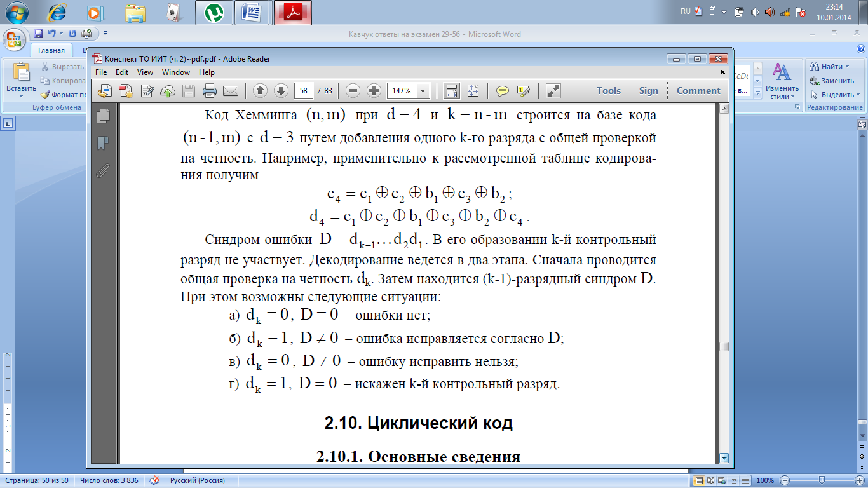Open Выделить select dropdown in Word
The width and height of the screenshot is (868, 488).
coord(836,95)
